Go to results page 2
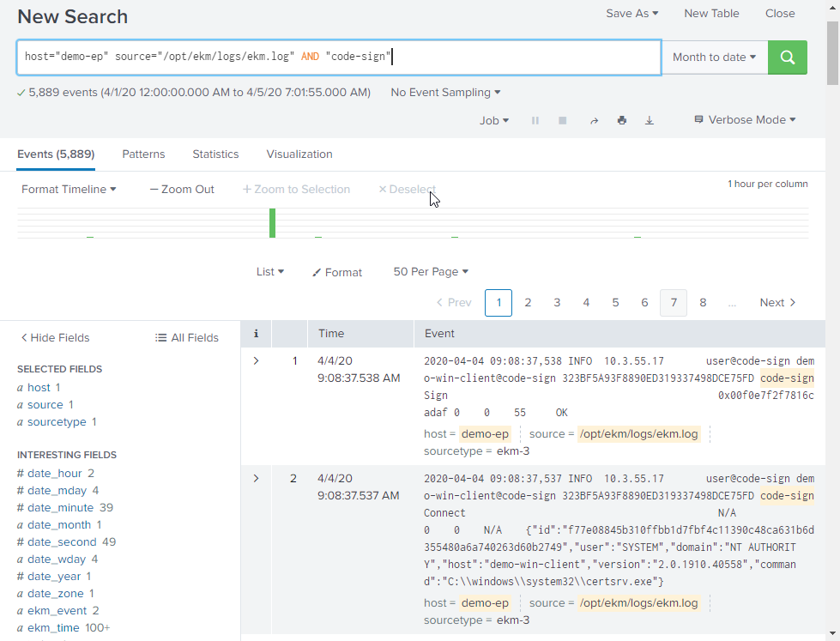 [528, 302]
